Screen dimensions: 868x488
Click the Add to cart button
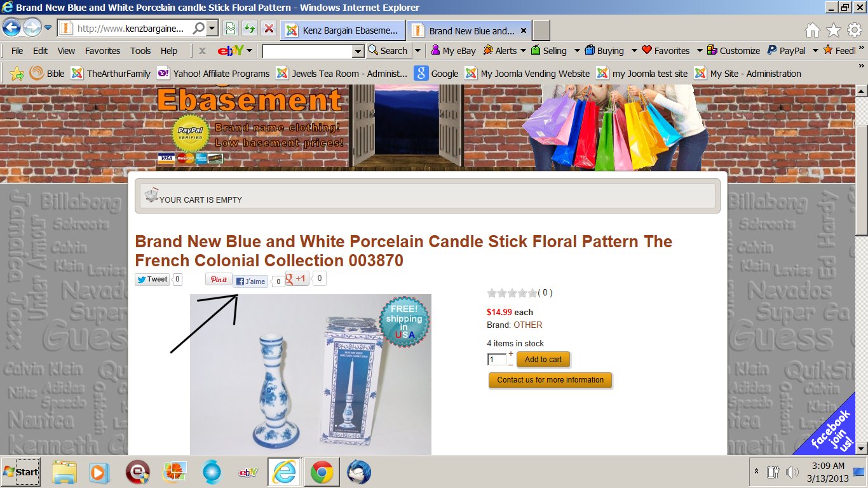point(543,360)
